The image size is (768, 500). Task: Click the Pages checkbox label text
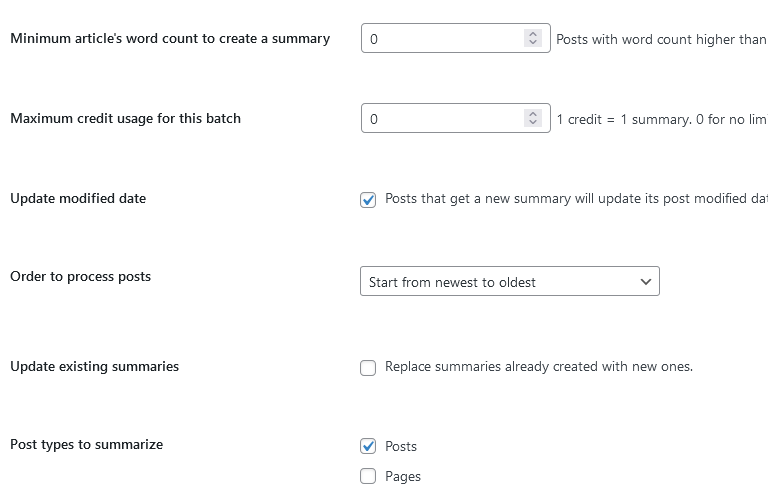click(x=403, y=476)
